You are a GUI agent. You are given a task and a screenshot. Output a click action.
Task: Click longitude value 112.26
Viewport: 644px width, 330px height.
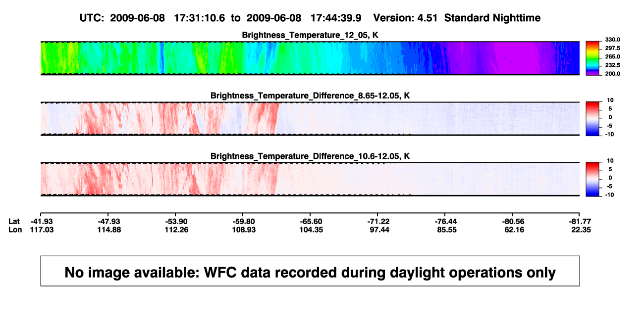[175, 230]
